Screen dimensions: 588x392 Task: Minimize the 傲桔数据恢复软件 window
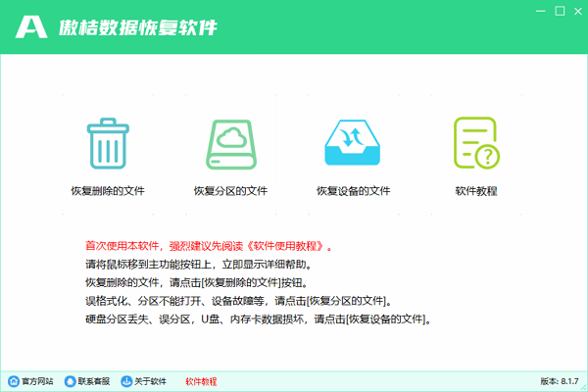(x=539, y=11)
